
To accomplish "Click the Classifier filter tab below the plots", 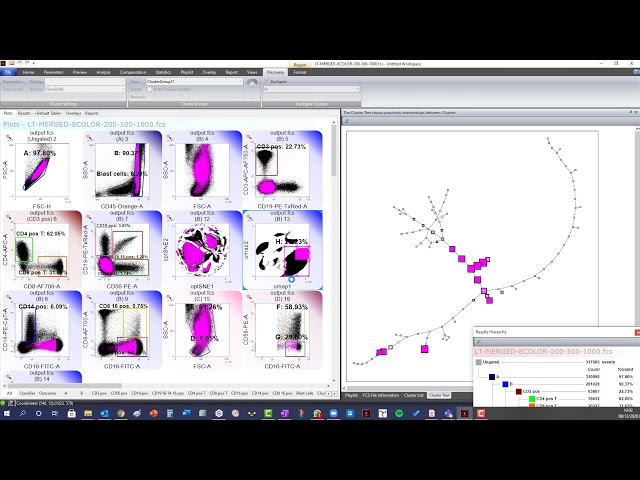I will [x=27, y=393].
